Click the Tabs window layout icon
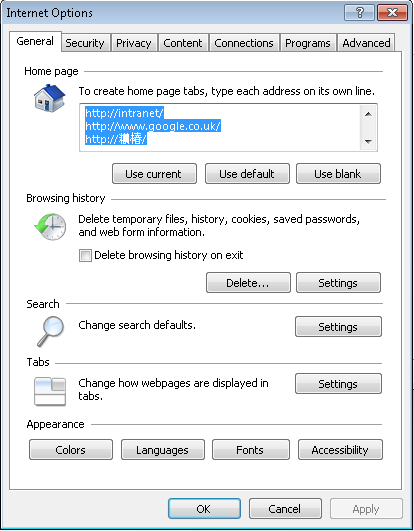The image size is (414, 531). pos(50,391)
